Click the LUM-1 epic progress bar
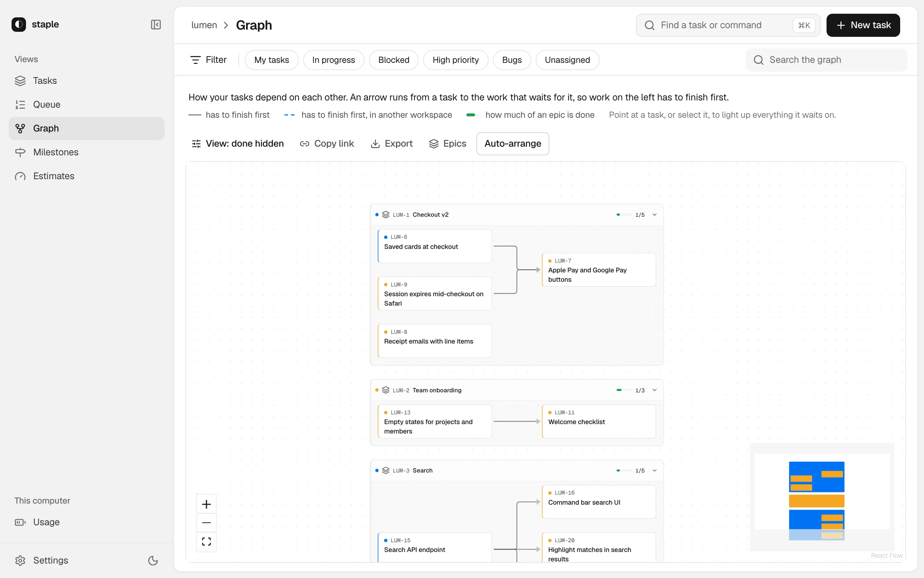Viewport: 924px width, 578px height. point(624,215)
